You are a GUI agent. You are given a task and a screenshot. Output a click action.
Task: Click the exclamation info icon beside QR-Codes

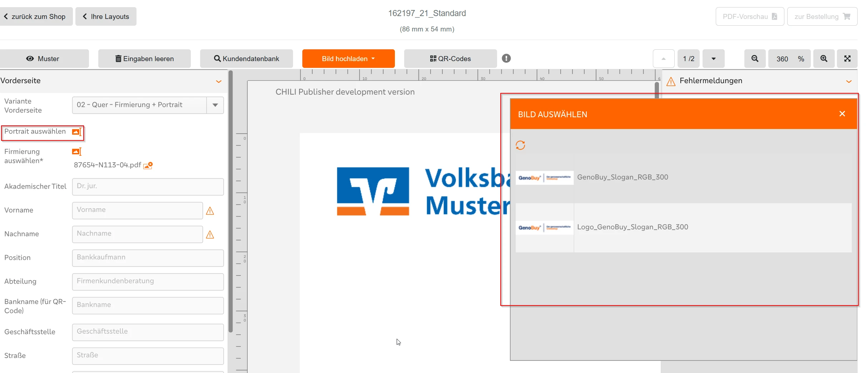506,58
